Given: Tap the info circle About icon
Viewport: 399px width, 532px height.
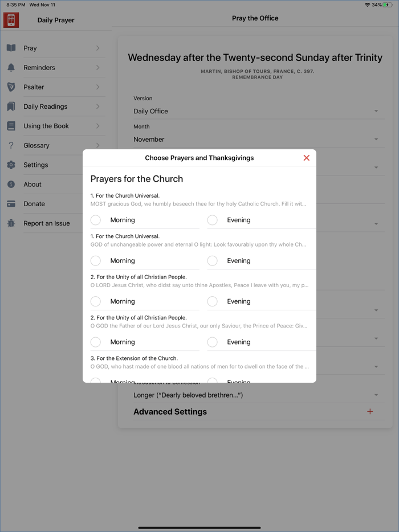Looking at the screenshot, I should click(x=11, y=184).
